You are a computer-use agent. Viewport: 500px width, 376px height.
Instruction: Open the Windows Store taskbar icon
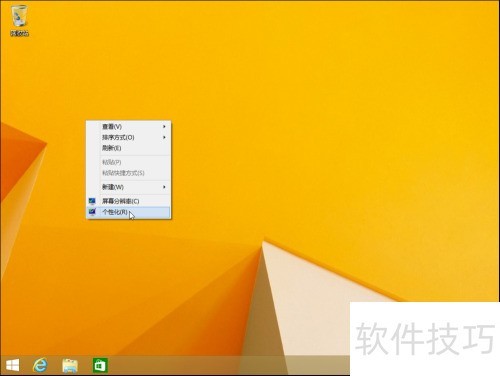pos(100,365)
